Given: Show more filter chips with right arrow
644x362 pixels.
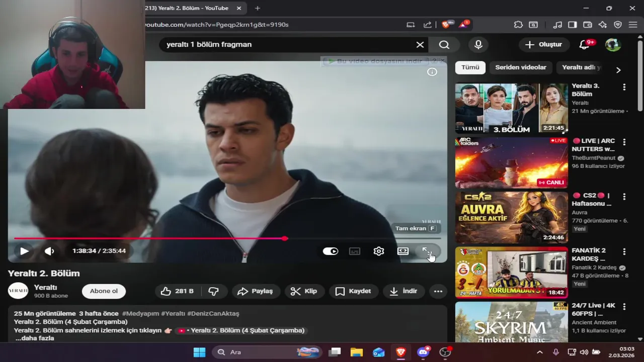Looking at the screenshot, I should point(618,70).
